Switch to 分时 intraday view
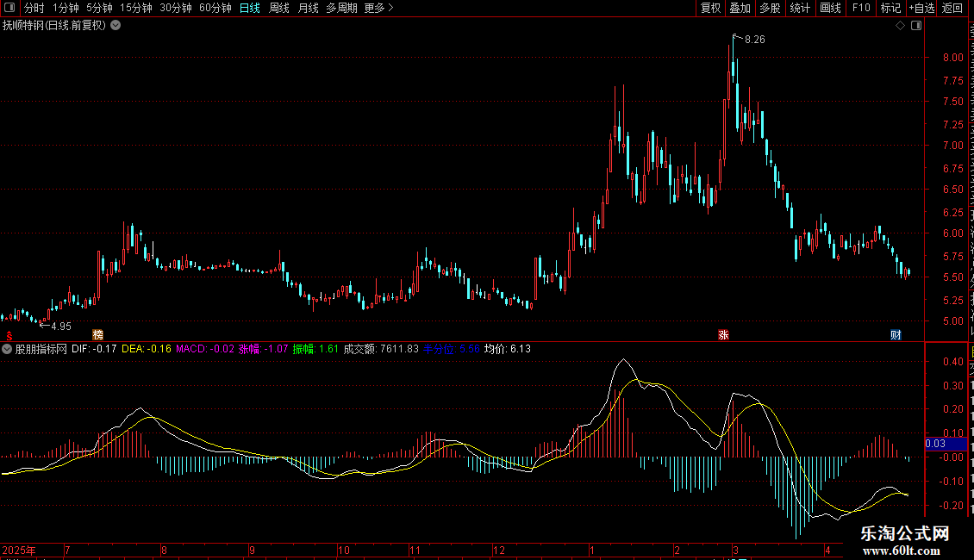This screenshot has height=560, width=974. point(34,8)
